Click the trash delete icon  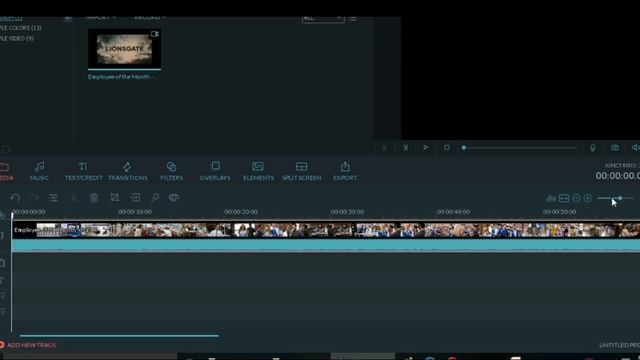coord(94,198)
